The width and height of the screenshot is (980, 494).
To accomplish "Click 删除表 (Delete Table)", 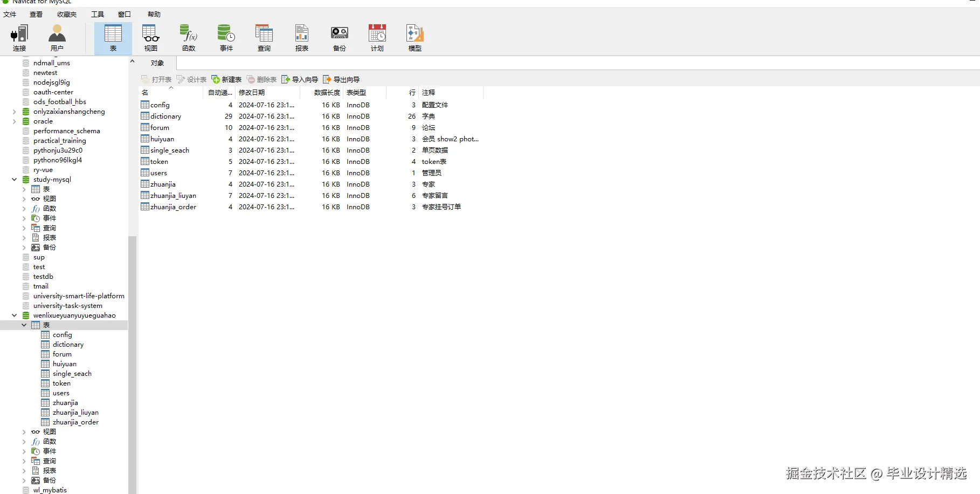I will (261, 79).
